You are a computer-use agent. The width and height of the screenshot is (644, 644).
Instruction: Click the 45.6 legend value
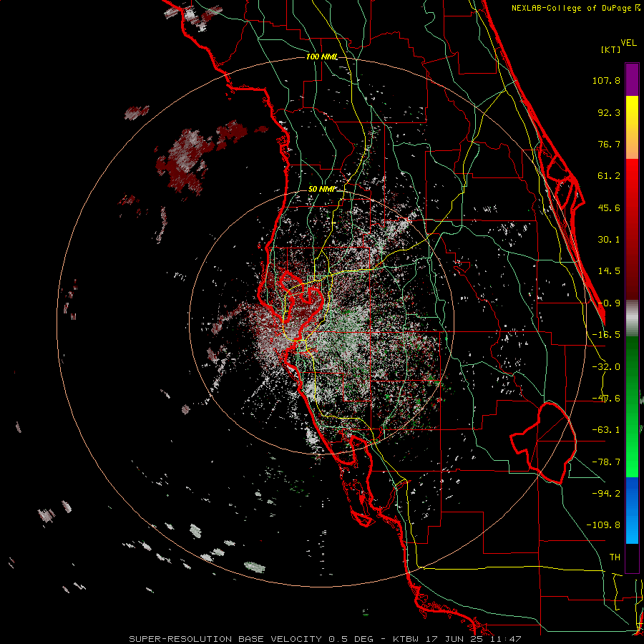(609, 208)
